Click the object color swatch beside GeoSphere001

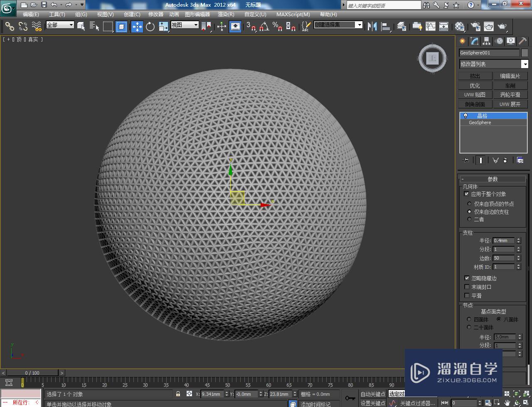(525, 53)
